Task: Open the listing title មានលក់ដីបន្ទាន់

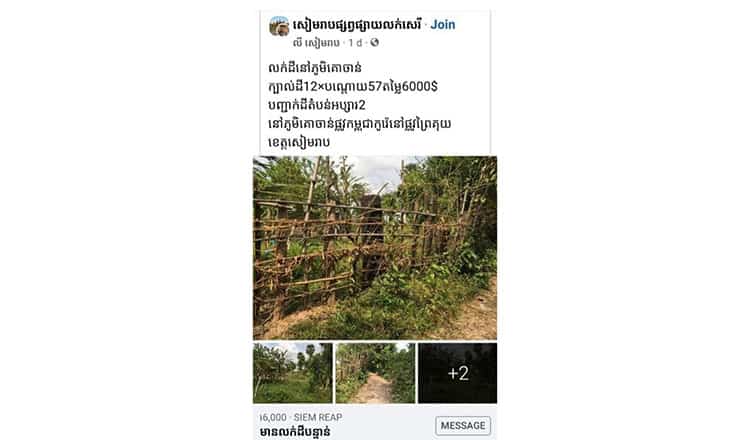Action: 295,432
